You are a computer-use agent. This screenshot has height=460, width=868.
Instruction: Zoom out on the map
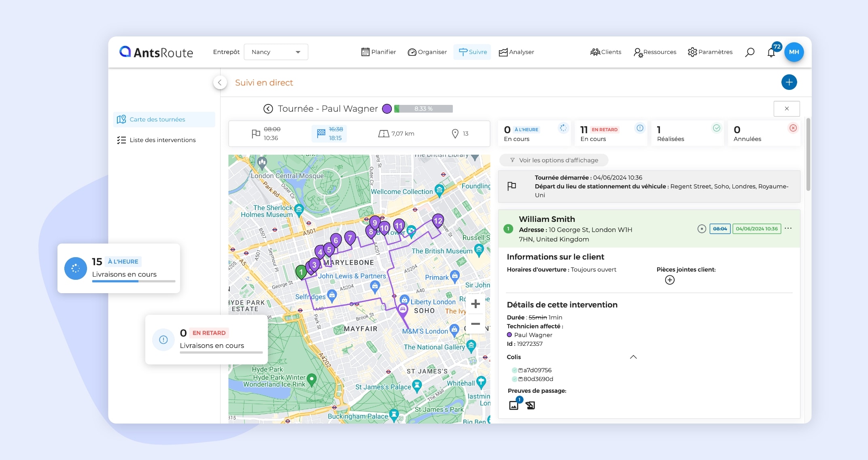(475, 324)
